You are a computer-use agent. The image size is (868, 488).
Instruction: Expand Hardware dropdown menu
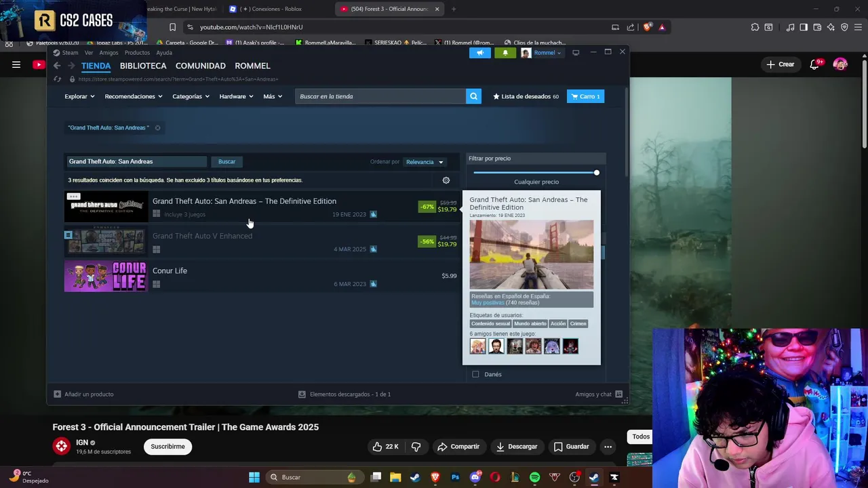click(x=236, y=96)
